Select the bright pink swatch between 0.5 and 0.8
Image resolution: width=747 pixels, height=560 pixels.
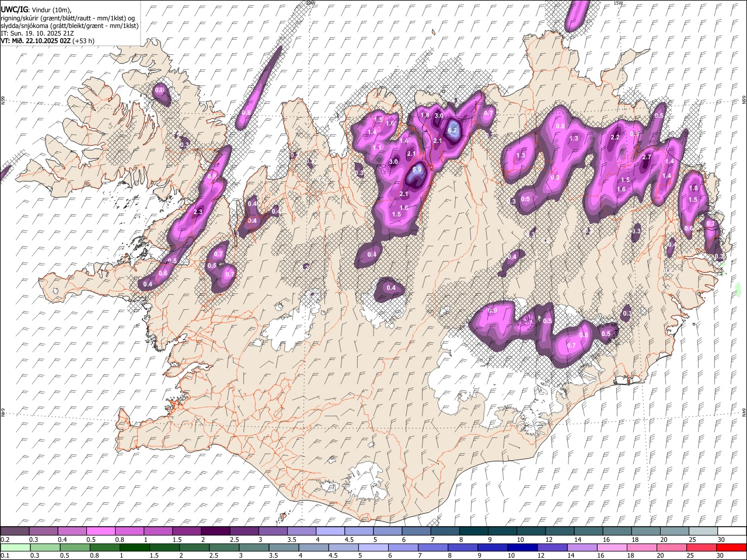(x=100, y=531)
